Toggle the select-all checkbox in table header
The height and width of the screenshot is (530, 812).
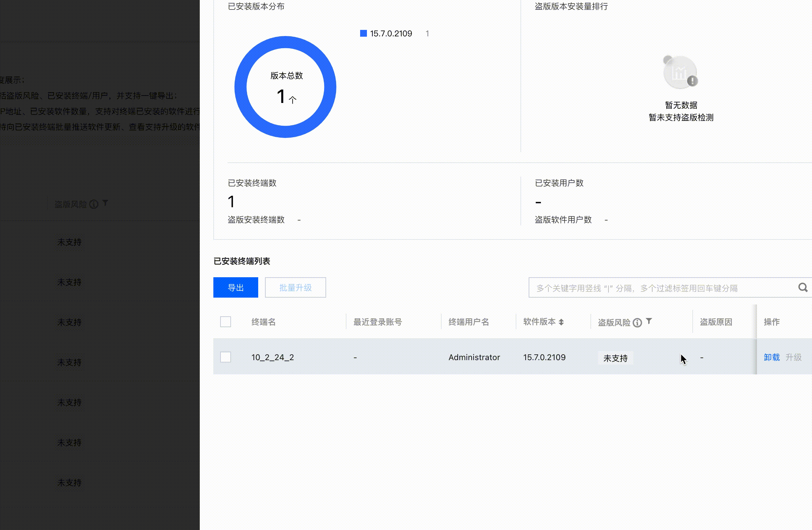(226, 322)
